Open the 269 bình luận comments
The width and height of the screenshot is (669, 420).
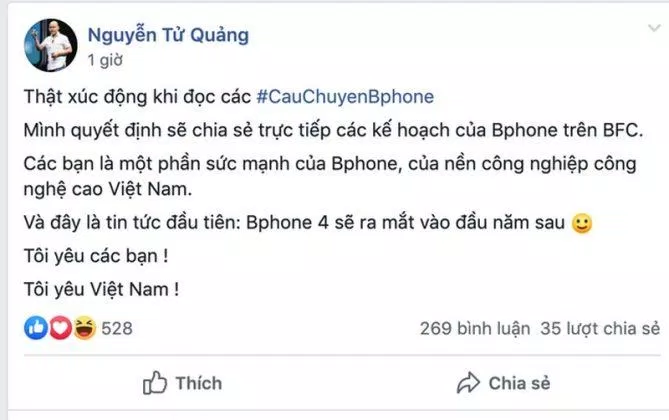pos(475,329)
